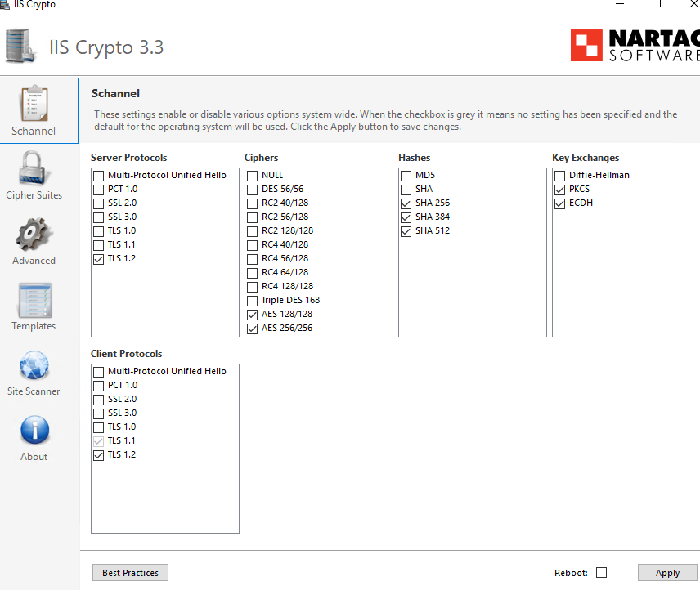This screenshot has height=590, width=700.
Task: Toggle the DES 56/56 cipher checkbox
Action: (252, 190)
